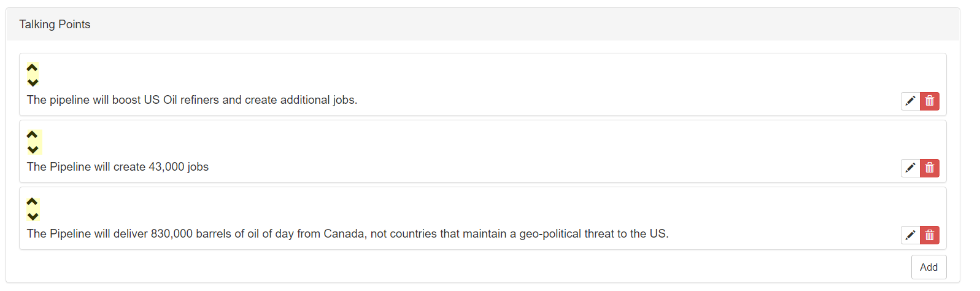Viewport: 980px width, 291px height.
Task: Delete the 43,000 jobs talking point
Action: (x=930, y=168)
